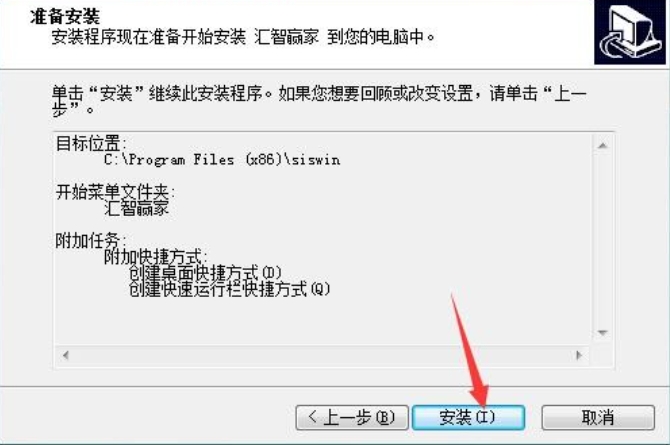Click the 准备安装 heading
The width and height of the screenshot is (670, 445).
tap(65, 17)
